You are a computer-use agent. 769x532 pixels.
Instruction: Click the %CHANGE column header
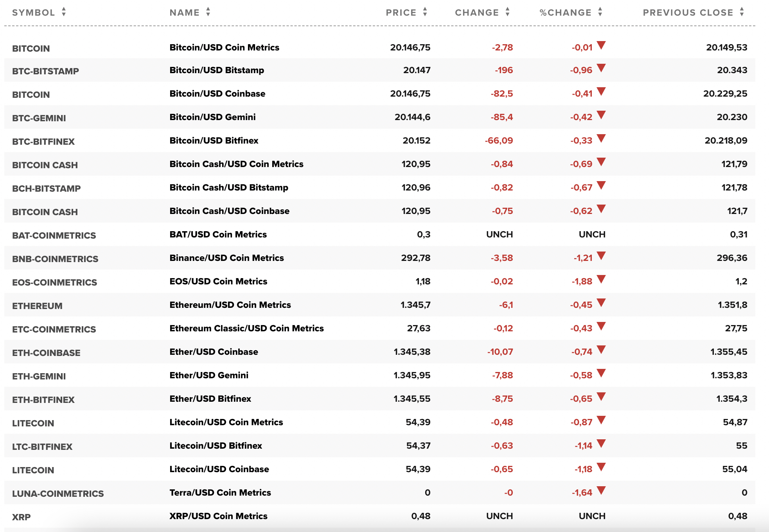(x=566, y=13)
